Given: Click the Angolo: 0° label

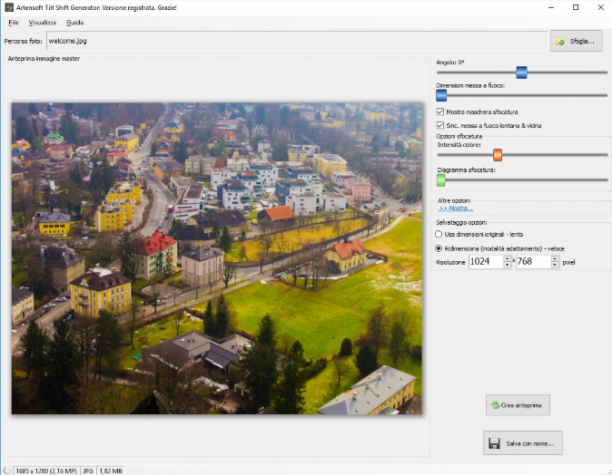Looking at the screenshot, I should pos(450,62).
